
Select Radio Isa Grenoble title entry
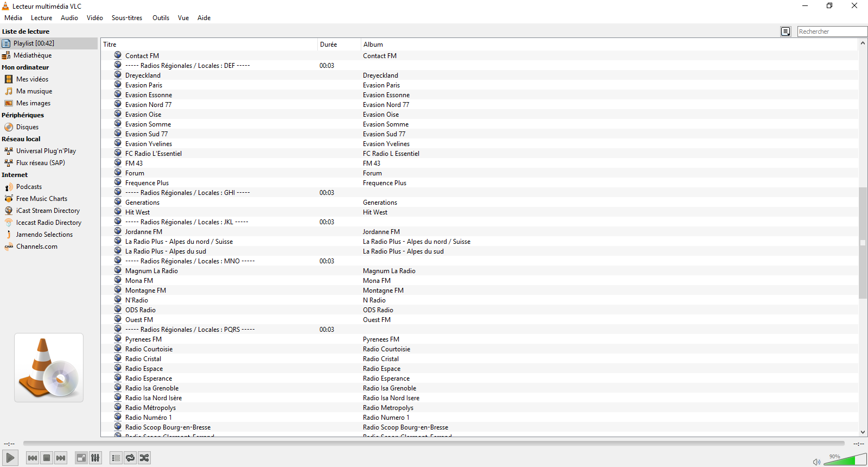coord(152,388)
